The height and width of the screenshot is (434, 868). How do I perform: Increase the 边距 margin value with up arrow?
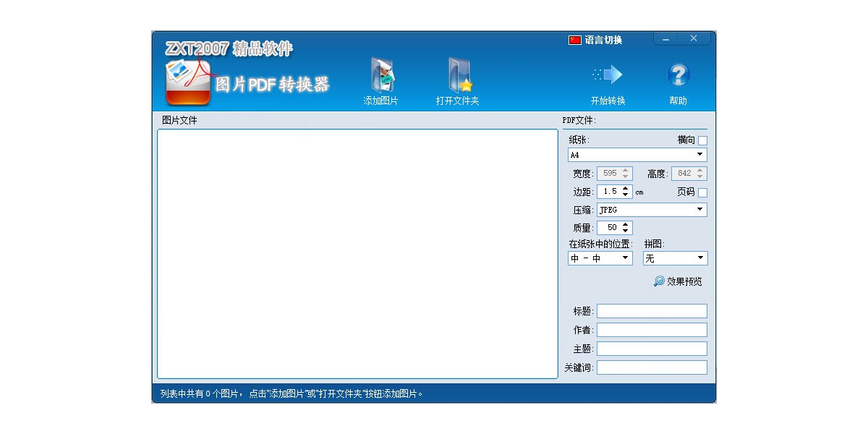click(x=626, y=189)
